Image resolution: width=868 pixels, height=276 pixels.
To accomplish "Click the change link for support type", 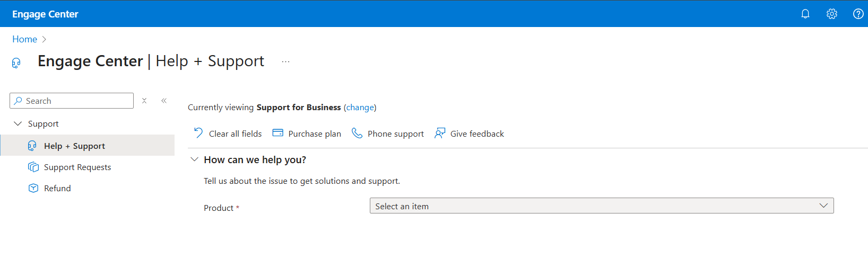I will click(360, 108).
